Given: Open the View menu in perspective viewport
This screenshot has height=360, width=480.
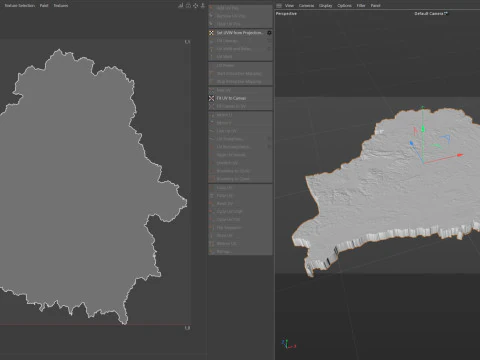Looking at the screenshot, I should click(289, 5).
